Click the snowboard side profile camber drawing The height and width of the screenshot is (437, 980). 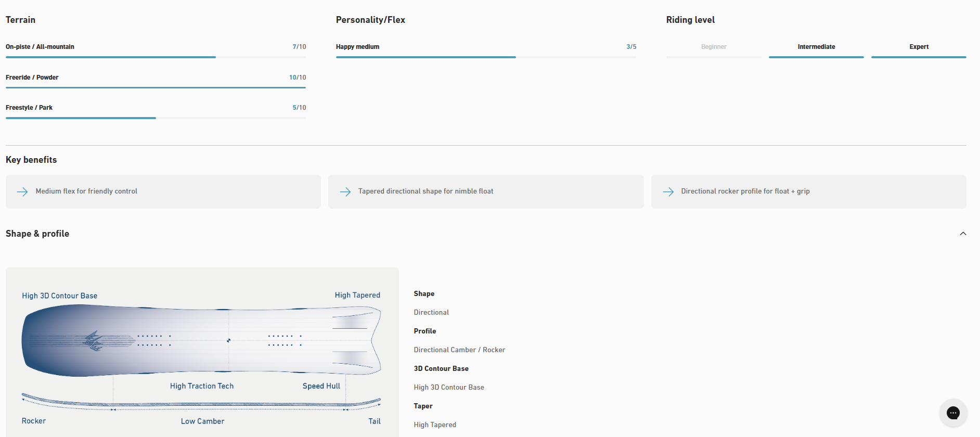pos(201,404)
